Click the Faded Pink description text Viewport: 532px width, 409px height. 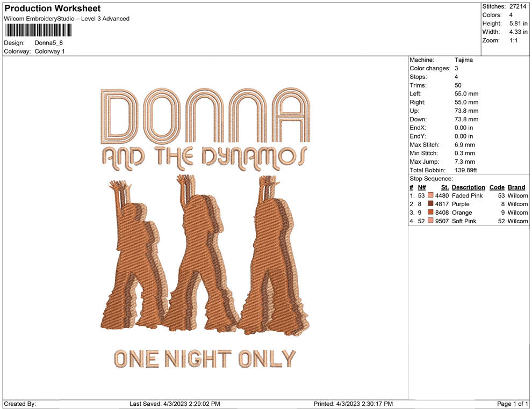467,195
